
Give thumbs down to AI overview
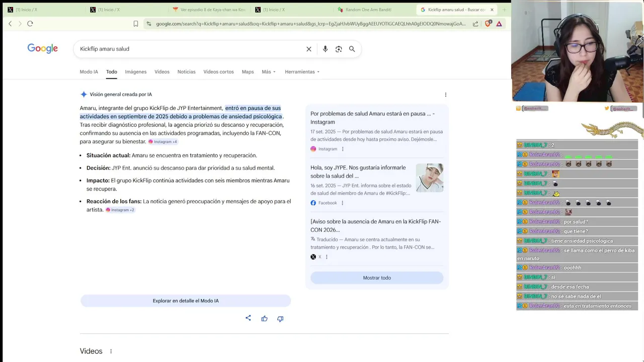pyautogui.click(x=280, y=318)
